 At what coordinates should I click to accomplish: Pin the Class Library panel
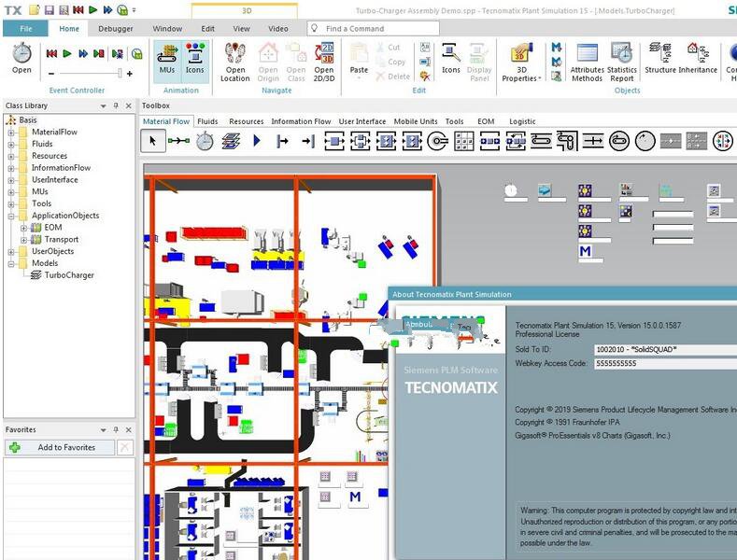pyautogui.click(x=116, y=106)
